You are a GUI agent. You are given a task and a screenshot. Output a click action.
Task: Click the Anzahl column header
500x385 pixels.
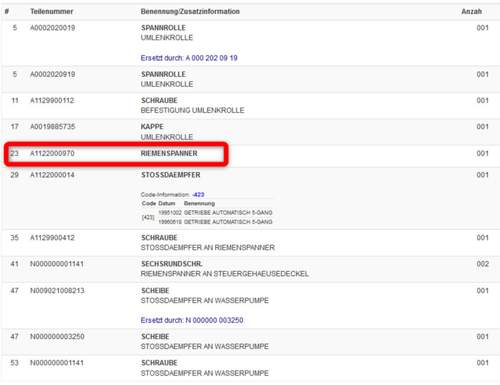click(x=471, y=11)
